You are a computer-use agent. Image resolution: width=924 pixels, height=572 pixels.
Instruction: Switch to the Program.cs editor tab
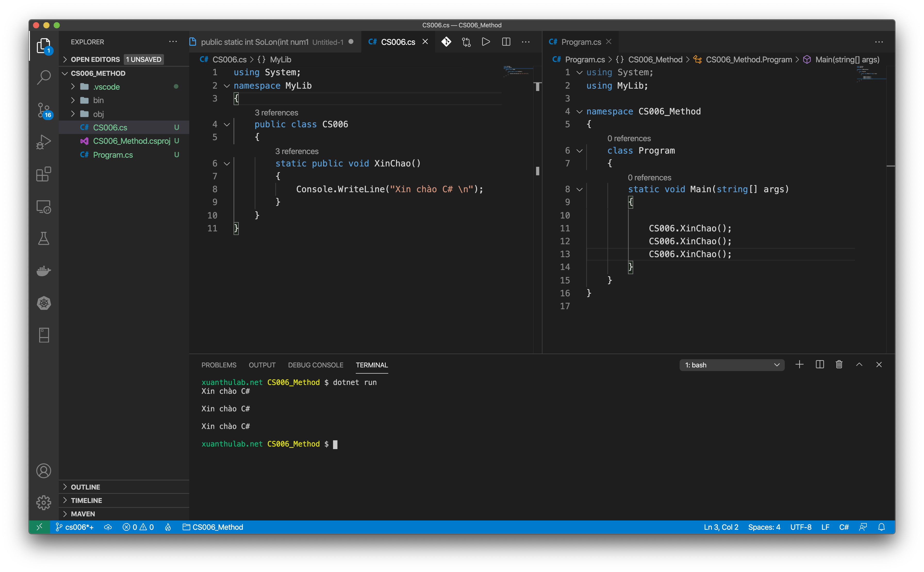click(x=581, y=42)
